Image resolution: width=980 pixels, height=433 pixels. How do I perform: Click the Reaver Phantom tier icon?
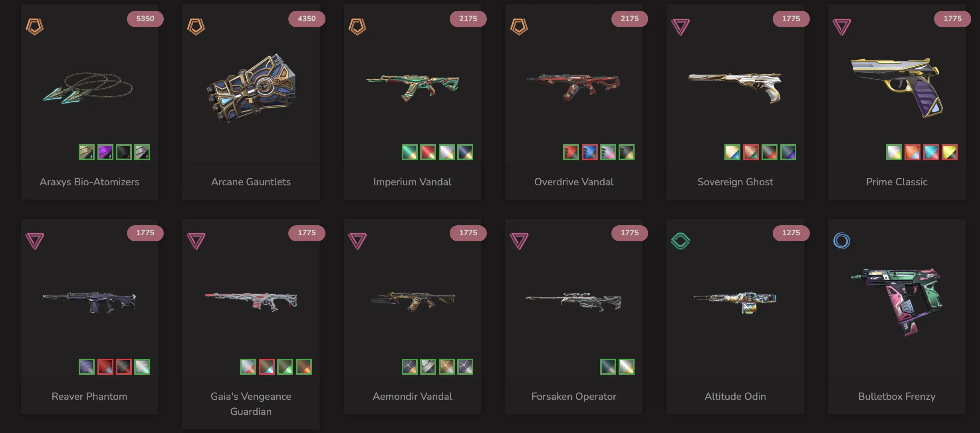coord(35,241)
